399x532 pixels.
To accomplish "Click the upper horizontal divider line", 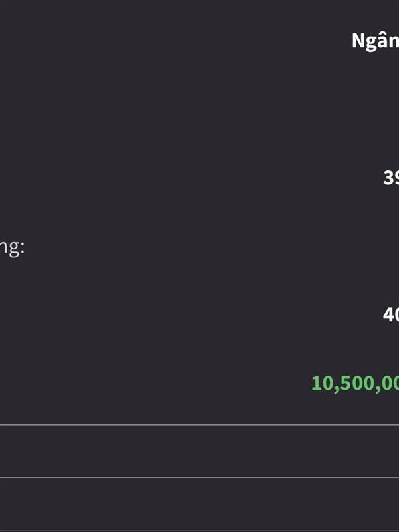I will point(199,424).
